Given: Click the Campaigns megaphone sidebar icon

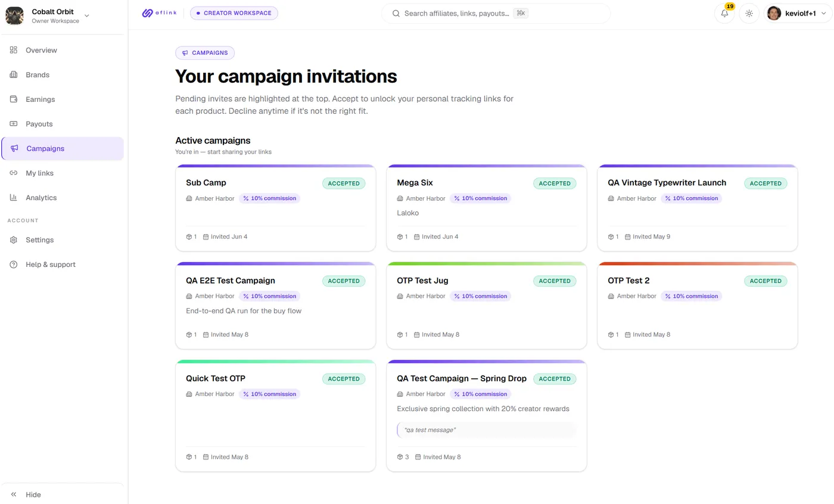Looking at the screenshot, I should (x=15, y=148).
